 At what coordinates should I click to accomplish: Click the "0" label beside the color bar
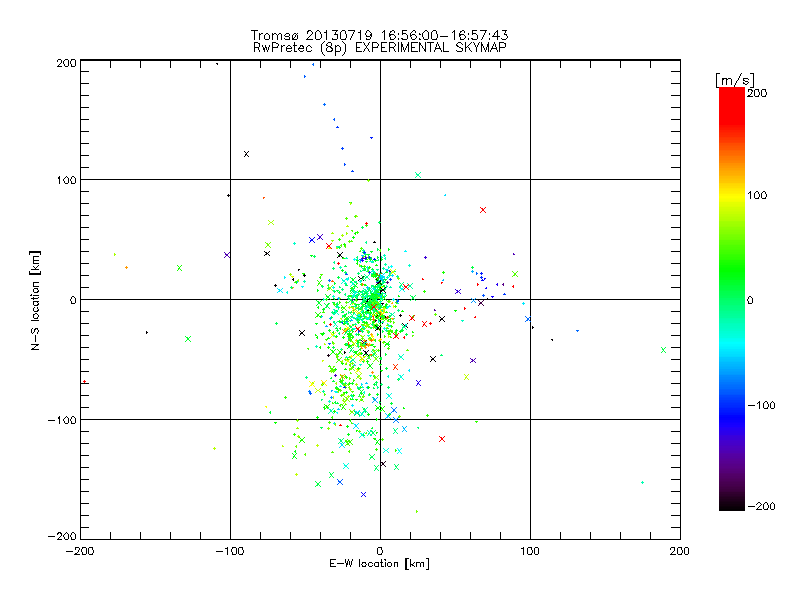(x=750, y=300)
